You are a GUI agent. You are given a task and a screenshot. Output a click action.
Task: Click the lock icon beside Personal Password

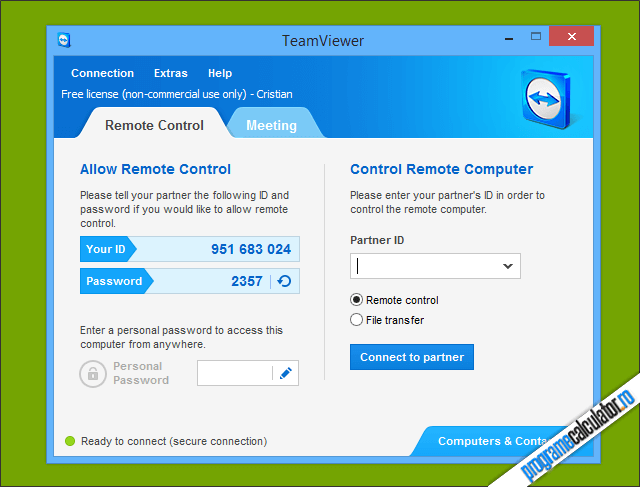point(93,374)
